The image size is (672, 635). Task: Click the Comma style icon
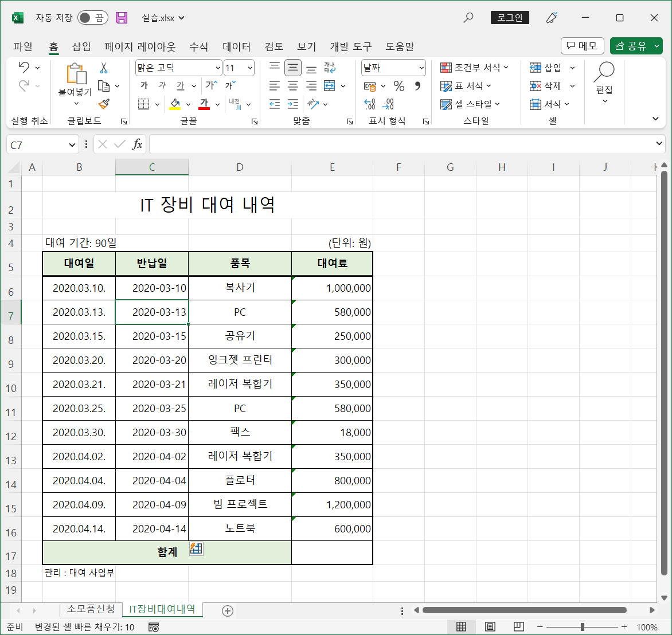(417, 86)
